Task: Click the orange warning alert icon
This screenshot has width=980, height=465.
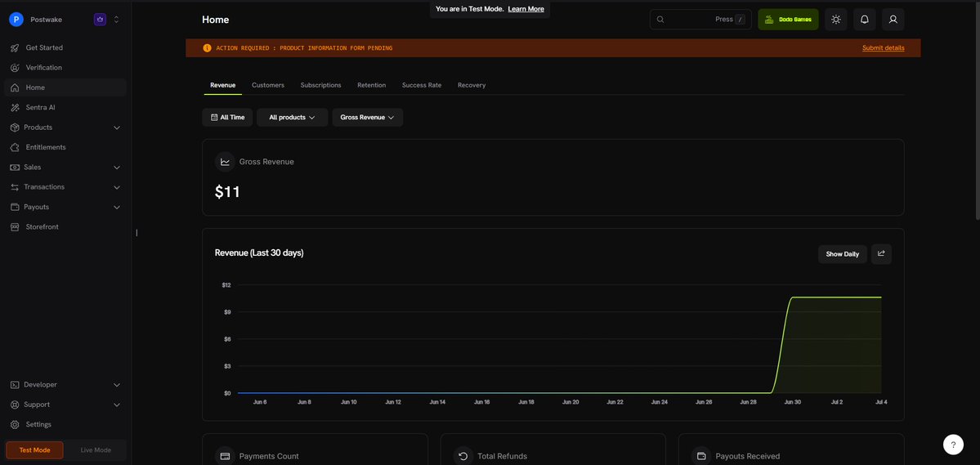Action: pyautogui.click(x=207, y=48)
